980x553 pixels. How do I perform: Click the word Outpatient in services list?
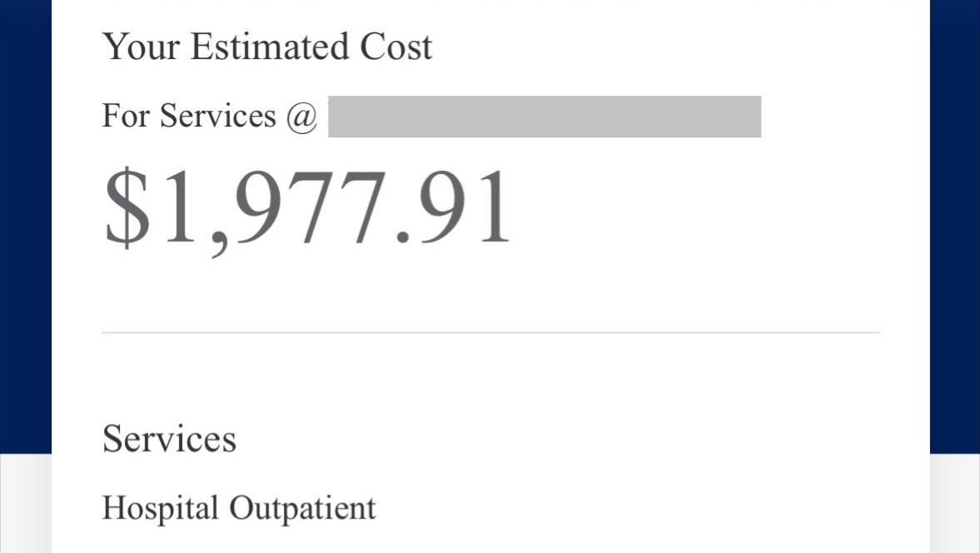[302, 509]
